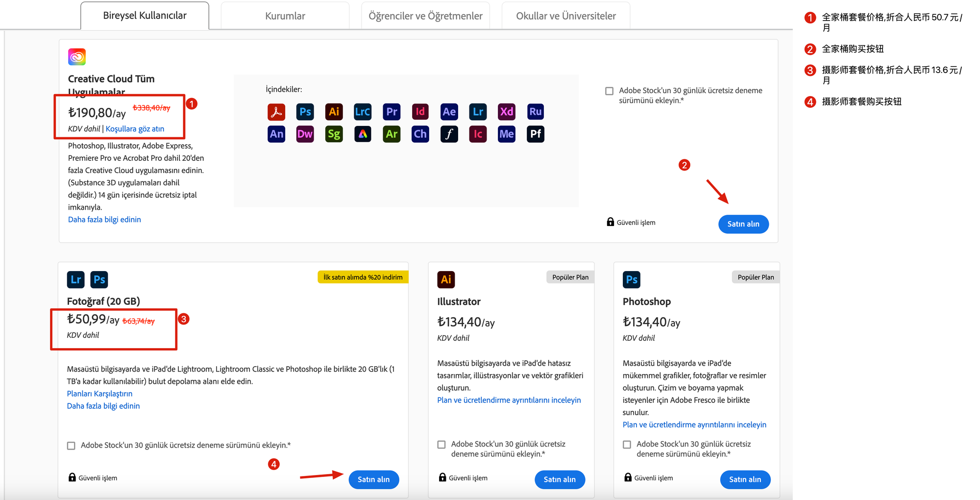Image resolution: width=980 pixels, height=500 pixels.
Task: Click the Photoshop plan heading
Action: tap(647, 301)
